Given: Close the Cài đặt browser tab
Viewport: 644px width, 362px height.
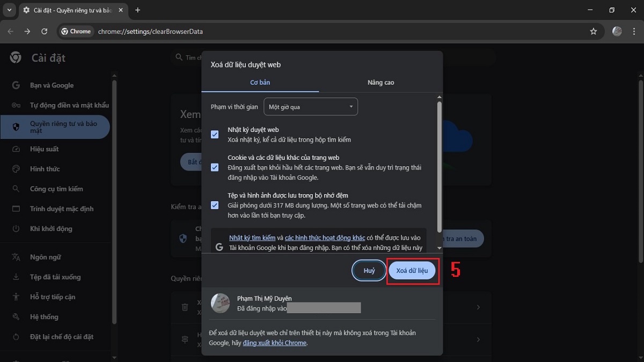Looking at the screenshot, I should pyautogui.click(x=120, y=10).
